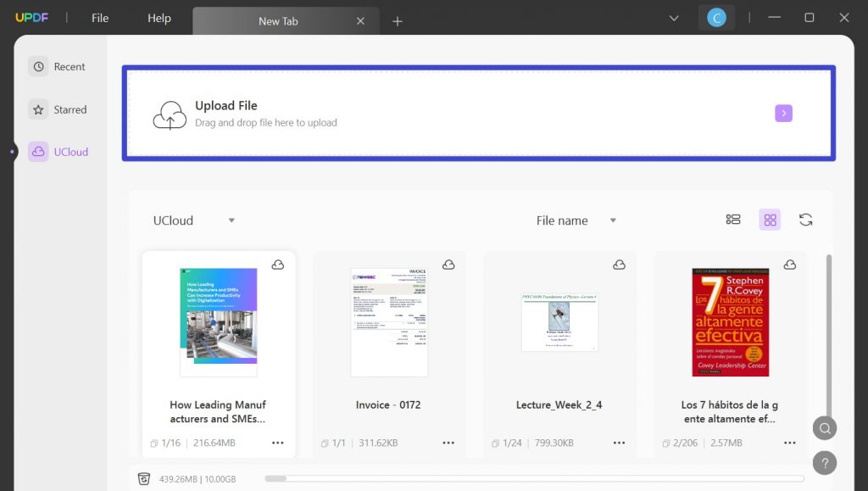Open the File menu
Viewport: 868px width, 491px height.
click(x=99, y=18)
